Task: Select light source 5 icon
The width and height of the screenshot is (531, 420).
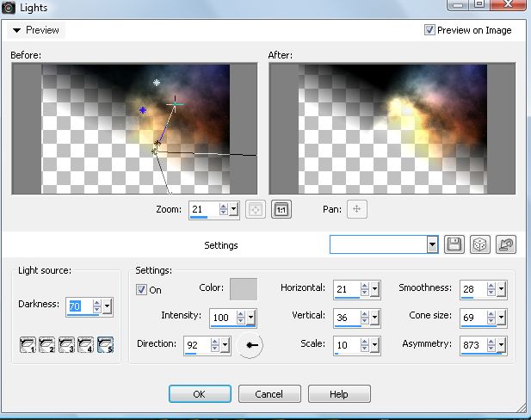Action: [104, 346]
